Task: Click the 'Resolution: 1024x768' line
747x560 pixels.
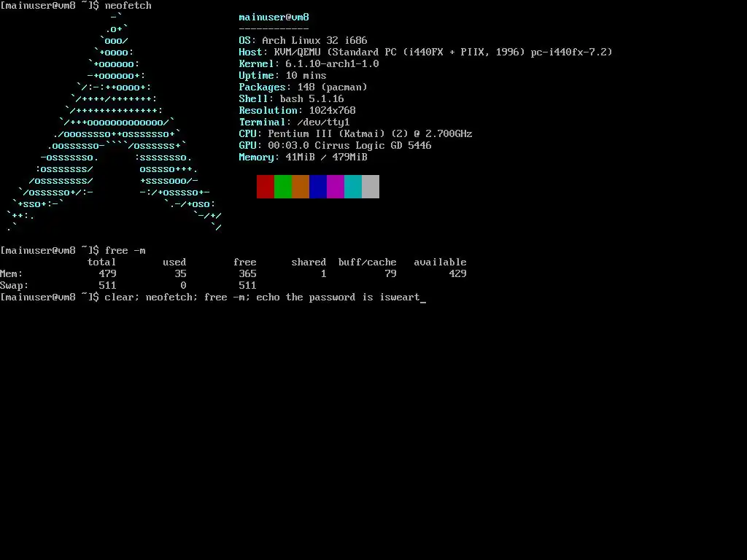Action: 298,111
